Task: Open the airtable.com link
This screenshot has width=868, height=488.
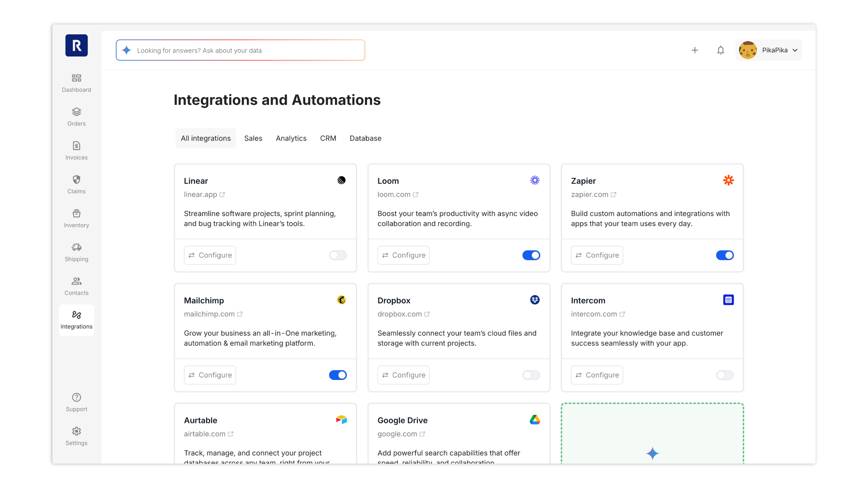Action: point(209,434)
